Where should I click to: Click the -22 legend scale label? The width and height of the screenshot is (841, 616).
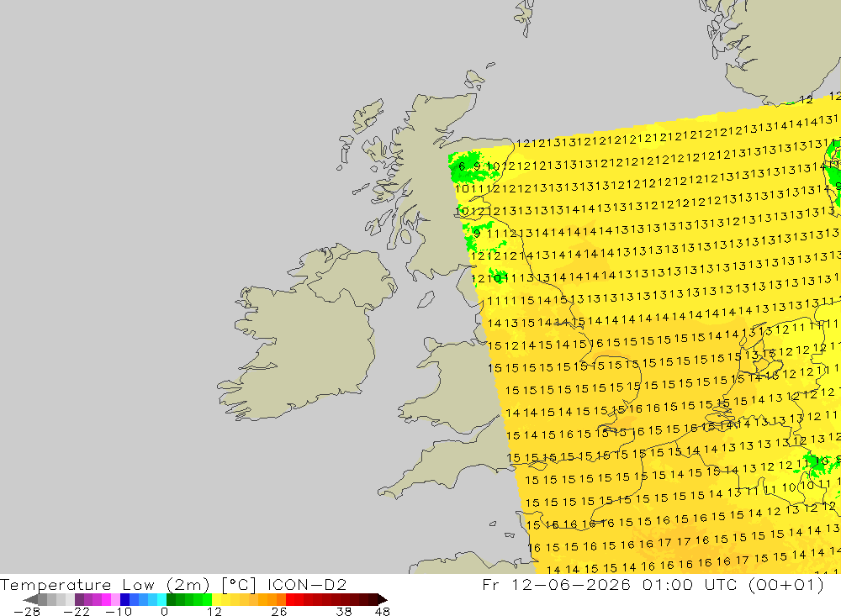[x=77, y=612]
